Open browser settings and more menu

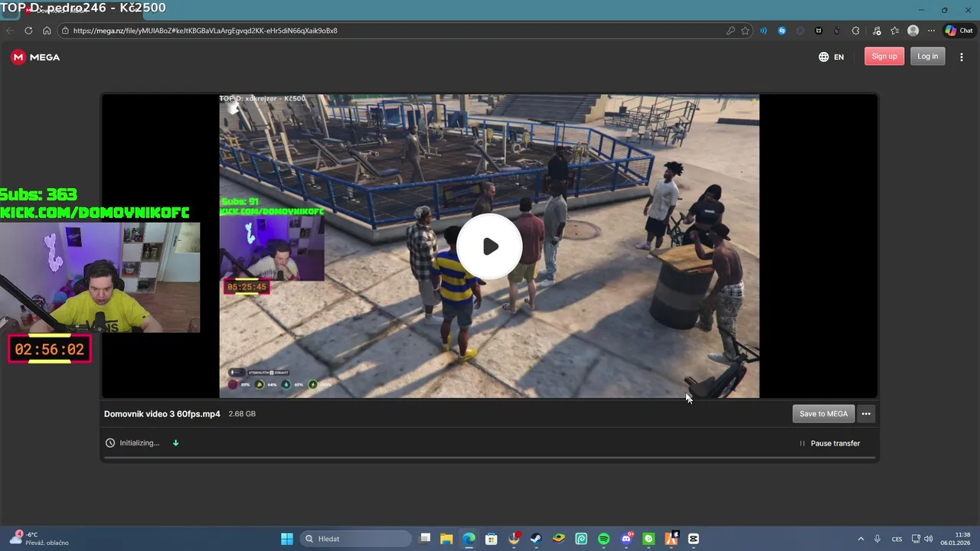point(931,31)
